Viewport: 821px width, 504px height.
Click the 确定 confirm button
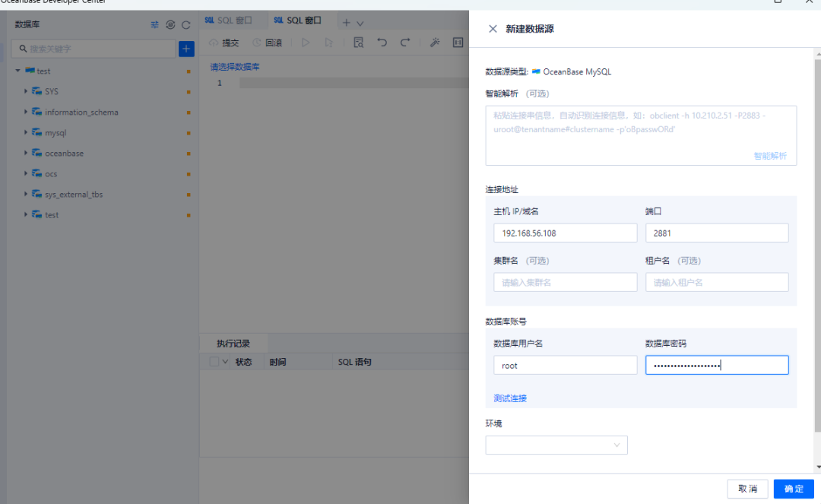click(794, 489)
